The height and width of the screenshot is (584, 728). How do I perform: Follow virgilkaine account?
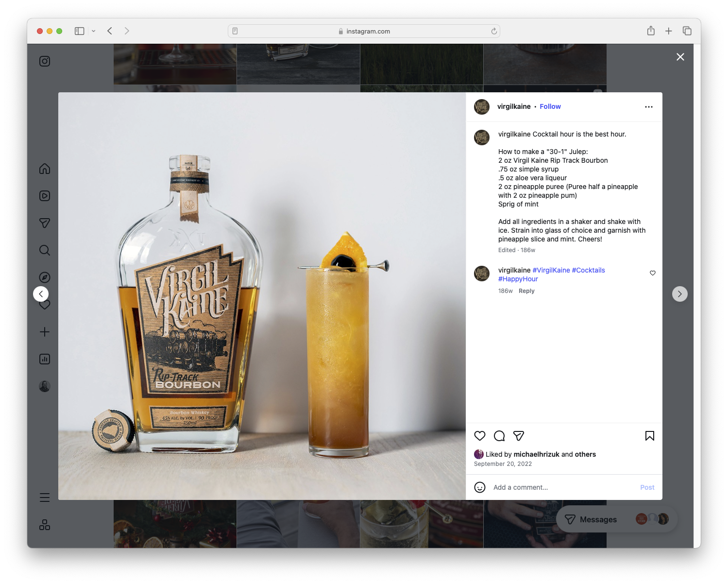coord(550,106)
